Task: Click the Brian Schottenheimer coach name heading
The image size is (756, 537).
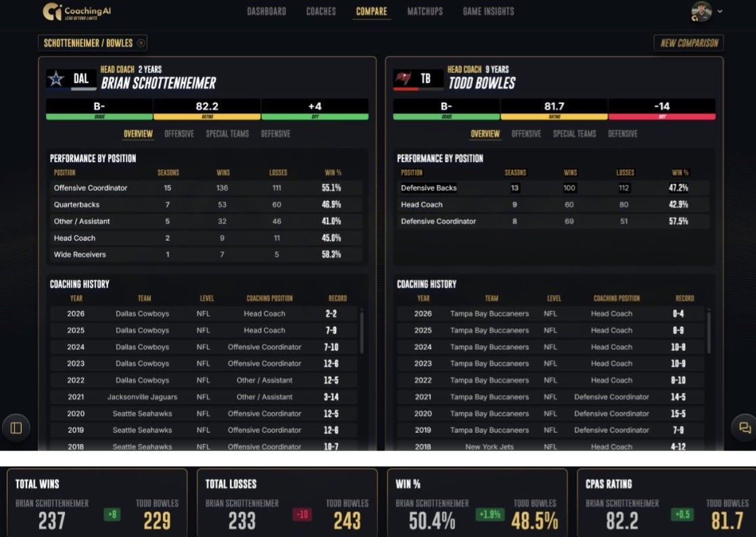Action: tap(158, 83)
